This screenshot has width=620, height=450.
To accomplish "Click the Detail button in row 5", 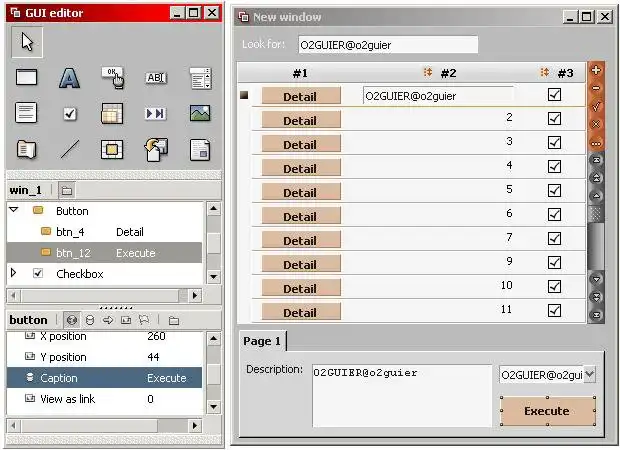I will click(301, 192).
